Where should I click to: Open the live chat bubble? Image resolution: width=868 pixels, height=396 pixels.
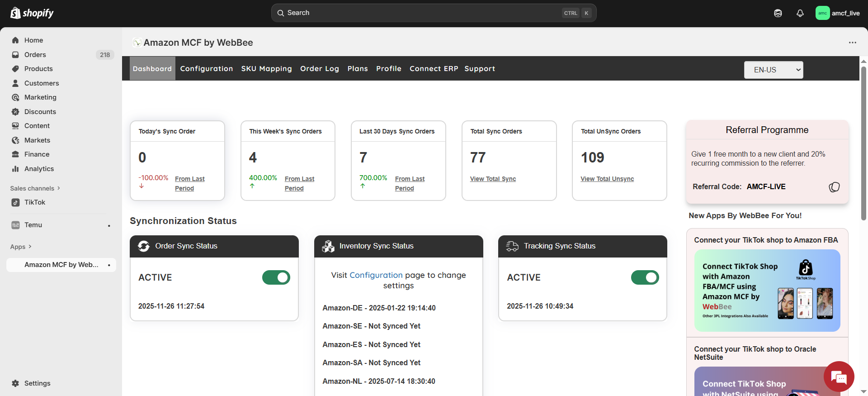point(839,377)
